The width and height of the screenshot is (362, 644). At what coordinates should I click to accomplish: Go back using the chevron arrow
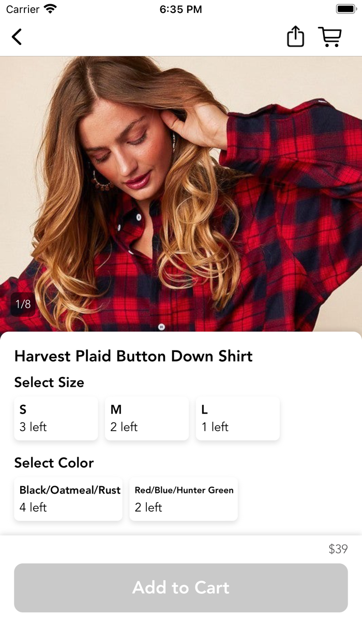[17, 37]
